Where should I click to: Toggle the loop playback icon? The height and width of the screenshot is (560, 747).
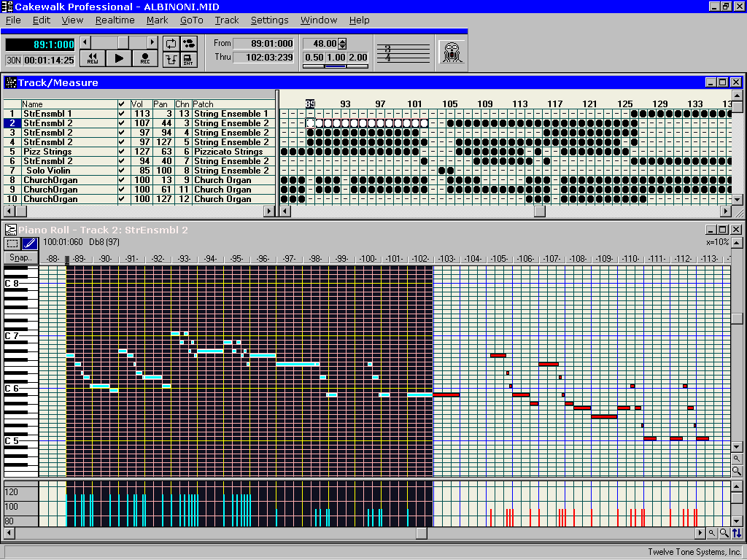pos(171,44)
